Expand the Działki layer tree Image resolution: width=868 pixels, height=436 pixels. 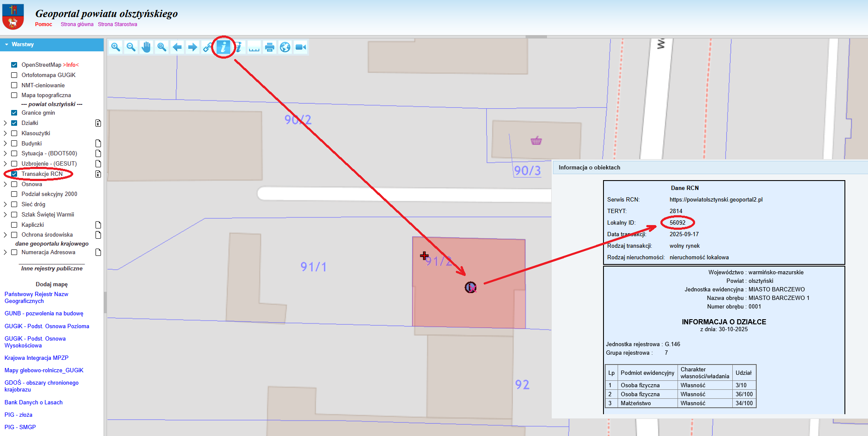click(x=5, y=123)
